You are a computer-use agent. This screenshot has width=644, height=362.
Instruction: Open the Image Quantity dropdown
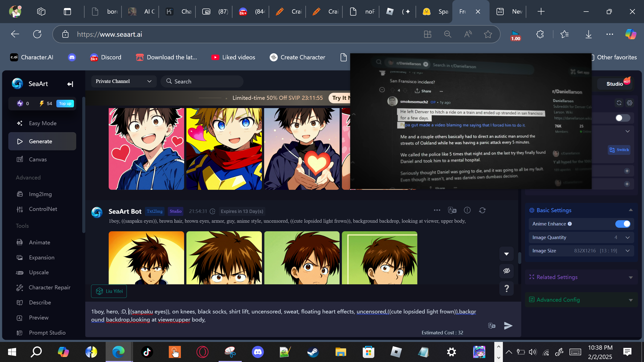(x=627, y=237)
